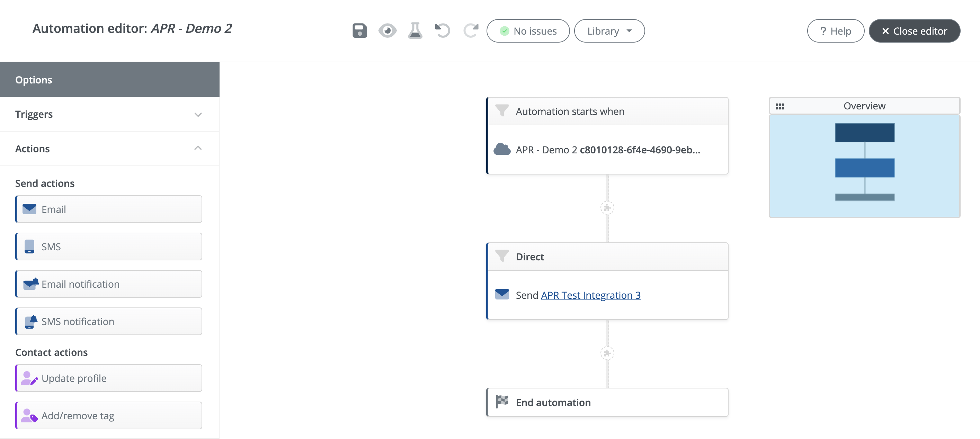Add step via puzzle connector below trigger
The image size is (980, 439).
point(607,208)
